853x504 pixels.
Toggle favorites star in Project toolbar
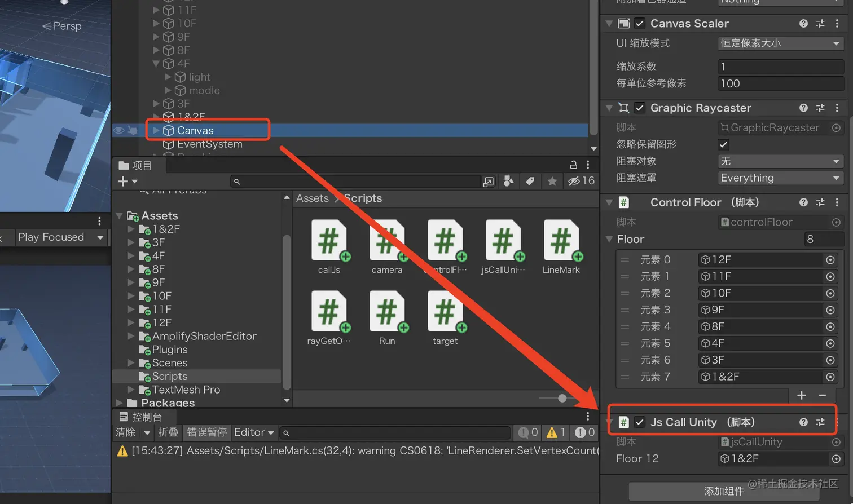click(552, 181)
